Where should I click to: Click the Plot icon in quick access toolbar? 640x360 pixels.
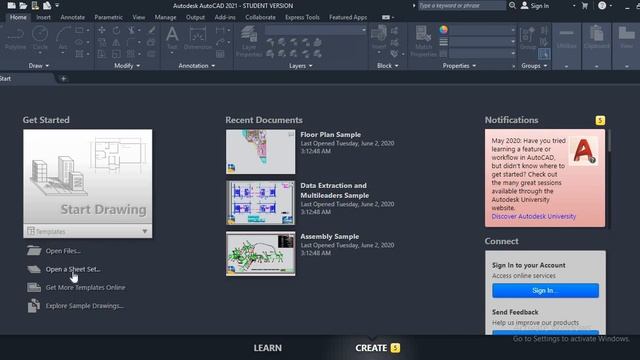pos(47,5)
